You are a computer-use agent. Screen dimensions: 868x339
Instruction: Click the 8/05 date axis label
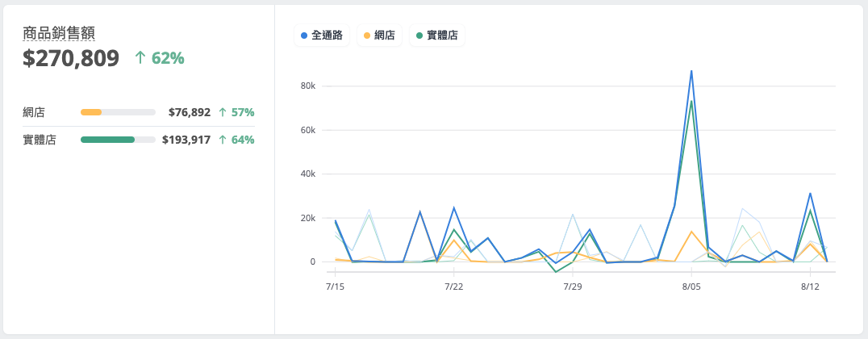tap(691, 287)
